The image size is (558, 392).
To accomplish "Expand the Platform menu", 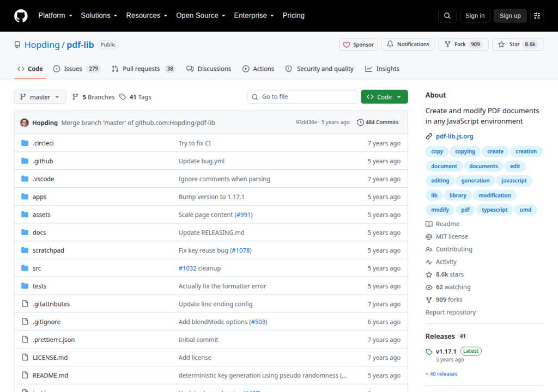I will tap(55, 16).
